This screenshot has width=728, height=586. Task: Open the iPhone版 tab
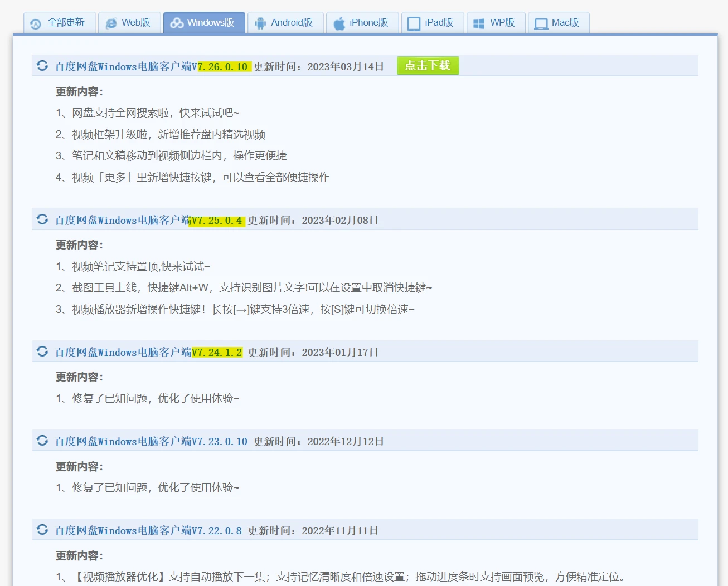click(x=362, y=23)
